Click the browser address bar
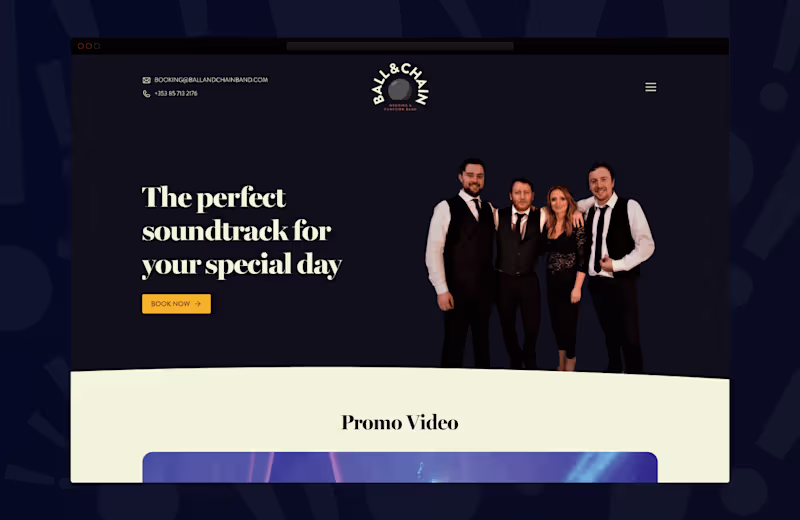 click(x=400, y=46)
